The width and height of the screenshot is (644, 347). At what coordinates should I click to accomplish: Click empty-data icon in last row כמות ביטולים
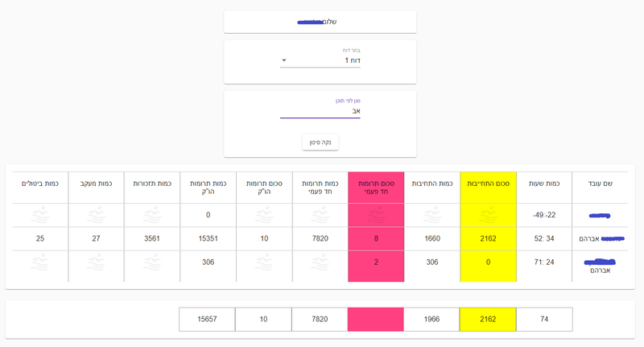(x=37, y=262)
